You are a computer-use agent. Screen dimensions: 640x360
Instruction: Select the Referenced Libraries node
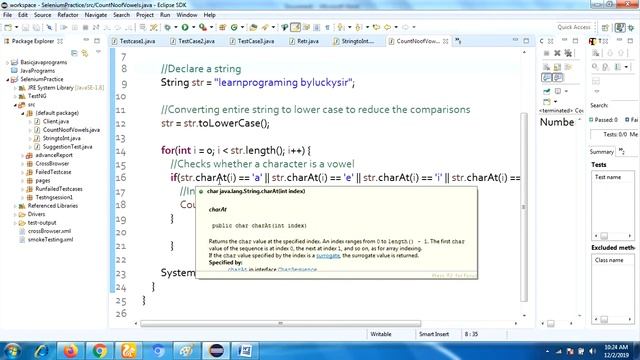pyautogui.click(x=52, y=206)
